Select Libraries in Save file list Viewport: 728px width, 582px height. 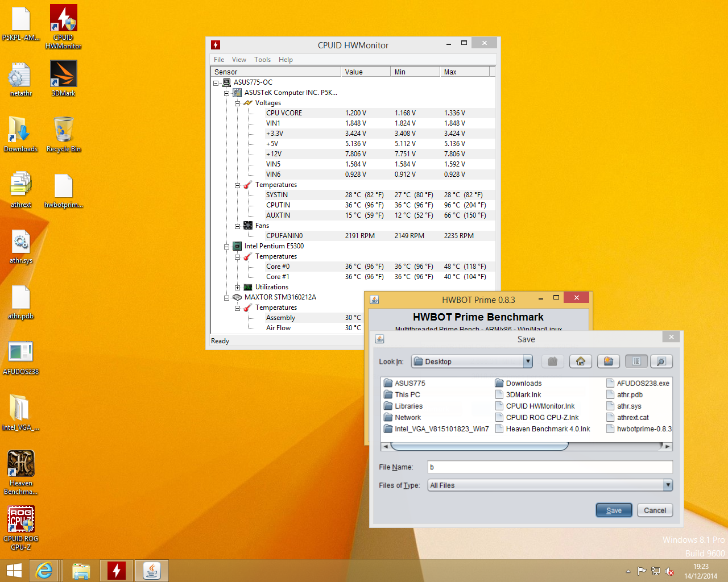coord(403,406)
